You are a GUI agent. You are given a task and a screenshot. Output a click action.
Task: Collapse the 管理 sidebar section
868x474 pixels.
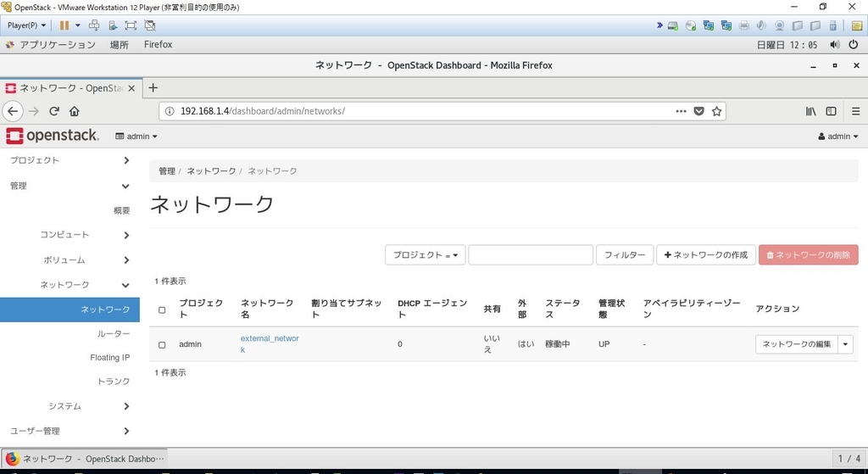pyautogui.click(x=70, y=186)
